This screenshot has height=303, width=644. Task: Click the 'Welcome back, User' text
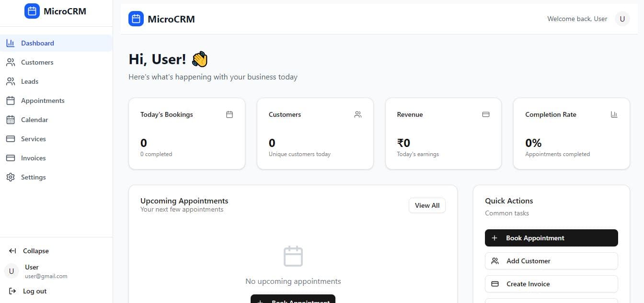(x=577, y=19)
